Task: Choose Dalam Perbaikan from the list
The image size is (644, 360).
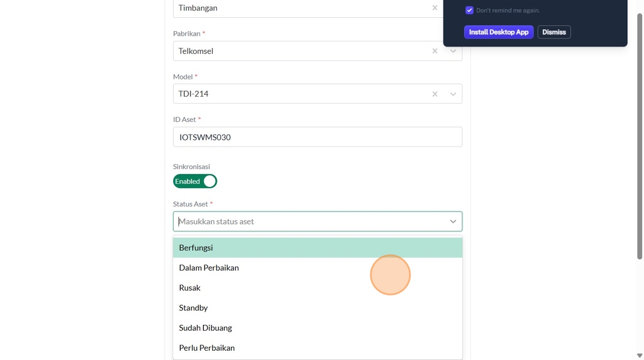Action: click(x=209, y=268)
